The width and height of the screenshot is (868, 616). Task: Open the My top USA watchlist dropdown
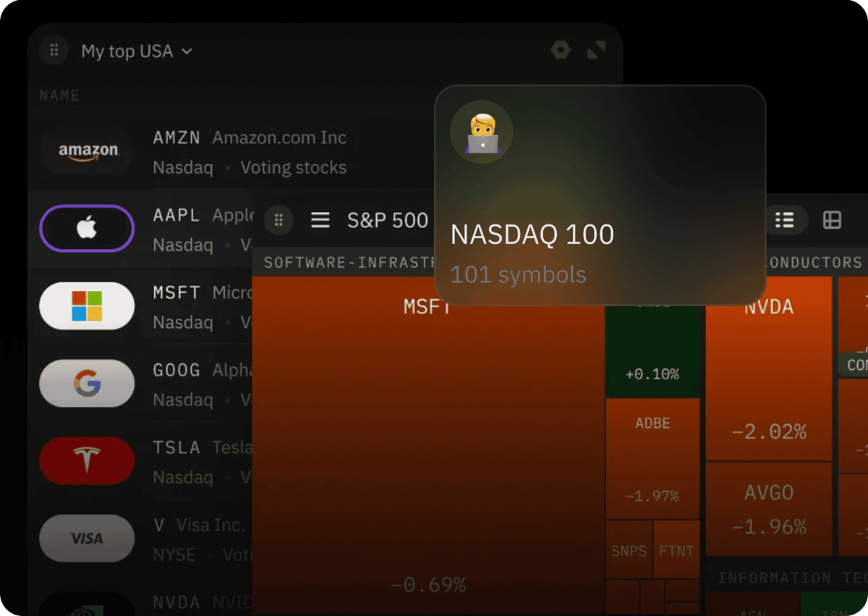point(137,51)
